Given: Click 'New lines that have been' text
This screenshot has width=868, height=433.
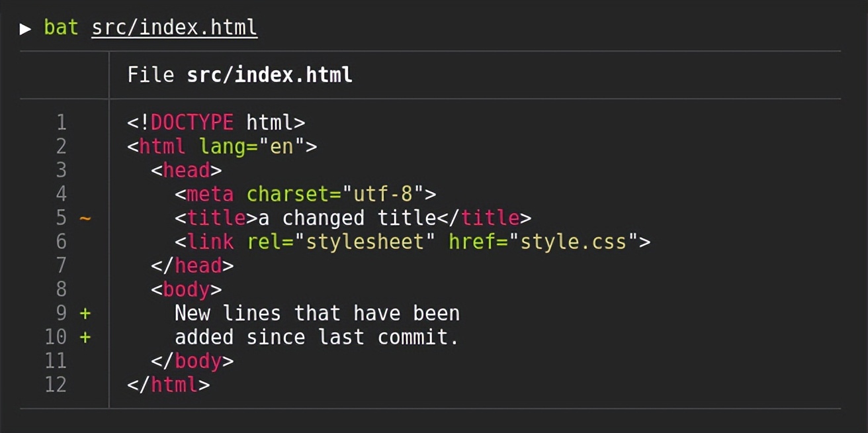Looking at the screenshot, I should [317, 313].
